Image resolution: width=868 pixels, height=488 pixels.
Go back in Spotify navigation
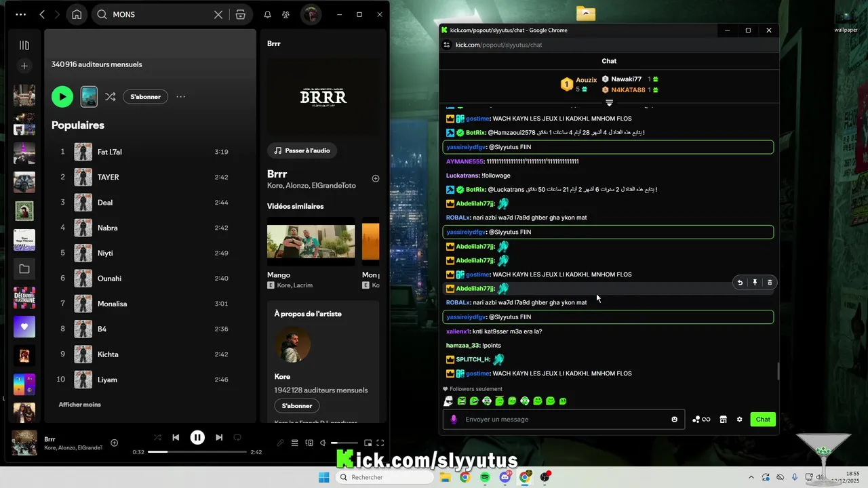(x=43, y=14)
